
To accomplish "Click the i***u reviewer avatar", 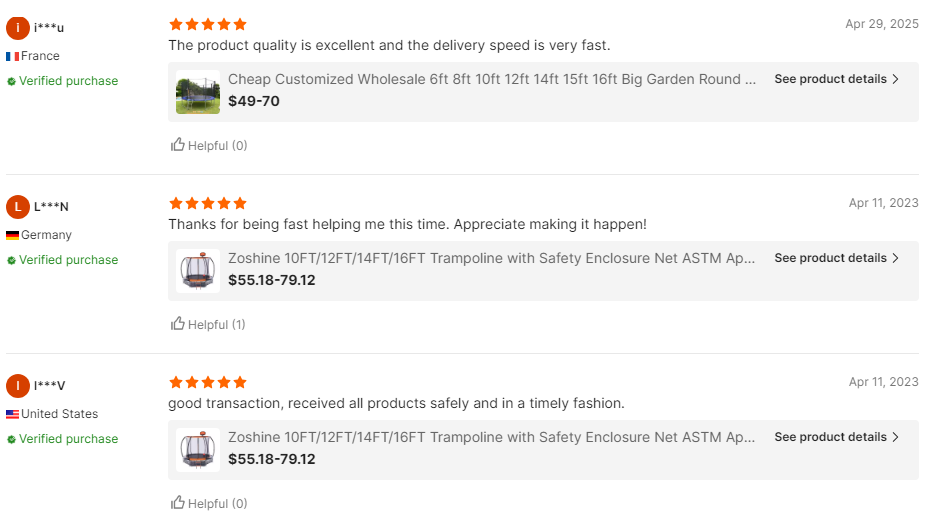I will pos(18,28).
